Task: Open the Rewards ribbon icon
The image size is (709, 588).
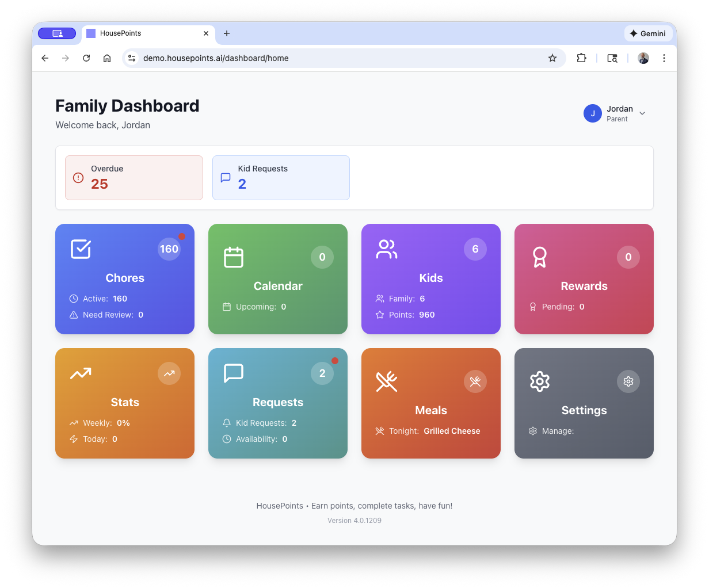Action: [540, 257]
